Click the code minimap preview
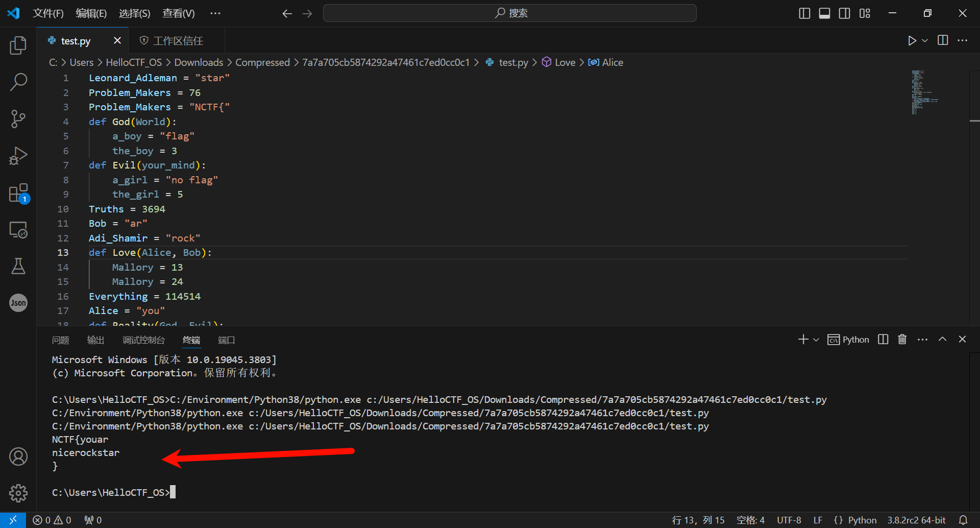The width and height of the screenshot is (980, 528). pos(924,92)
